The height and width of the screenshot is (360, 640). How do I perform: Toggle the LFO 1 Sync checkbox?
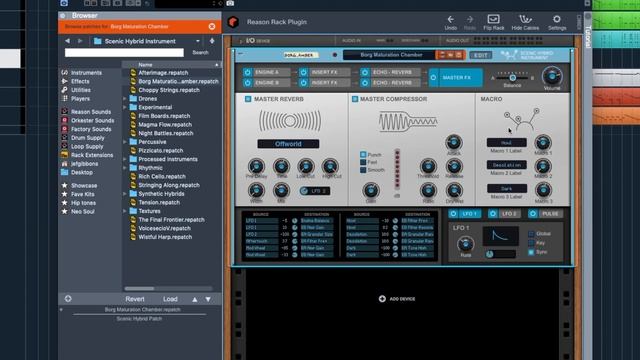point(531,252)
